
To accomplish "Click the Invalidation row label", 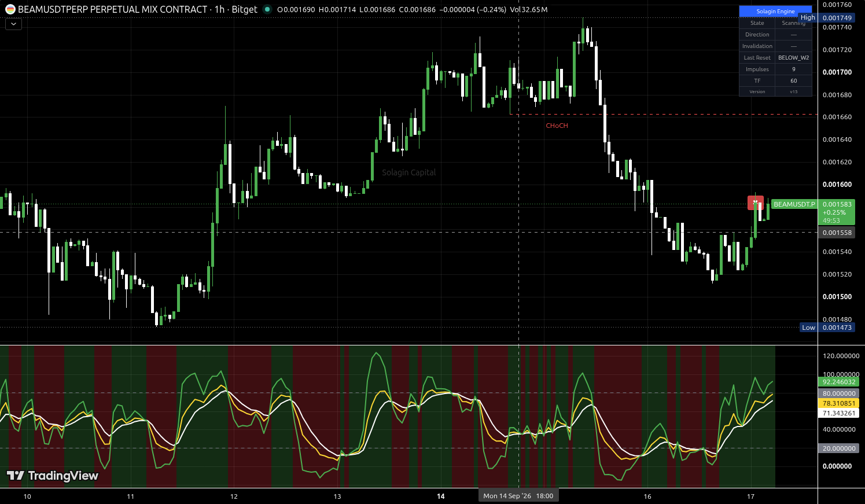I will tap(757, 46).
